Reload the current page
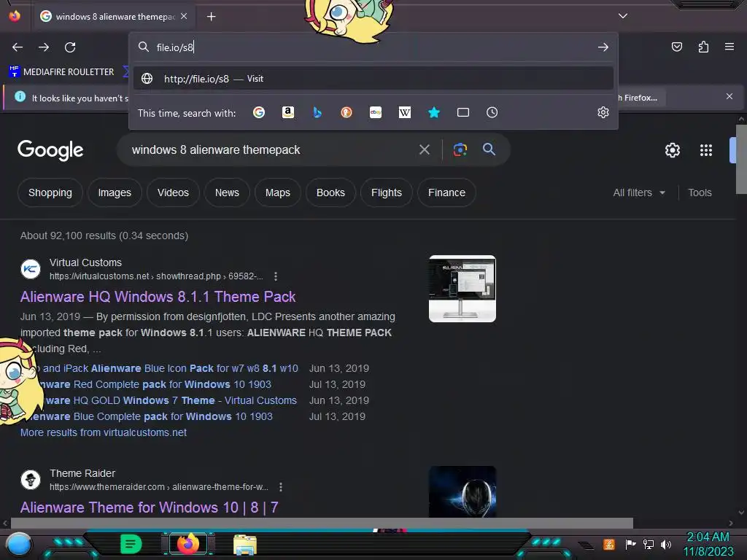747x560 pixels. pyautogui.click(x=70, y=47)
